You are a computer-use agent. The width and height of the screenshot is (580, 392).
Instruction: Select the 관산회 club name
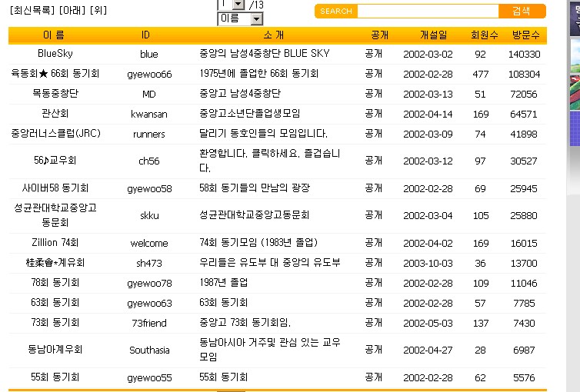click(x=54, y=114)
